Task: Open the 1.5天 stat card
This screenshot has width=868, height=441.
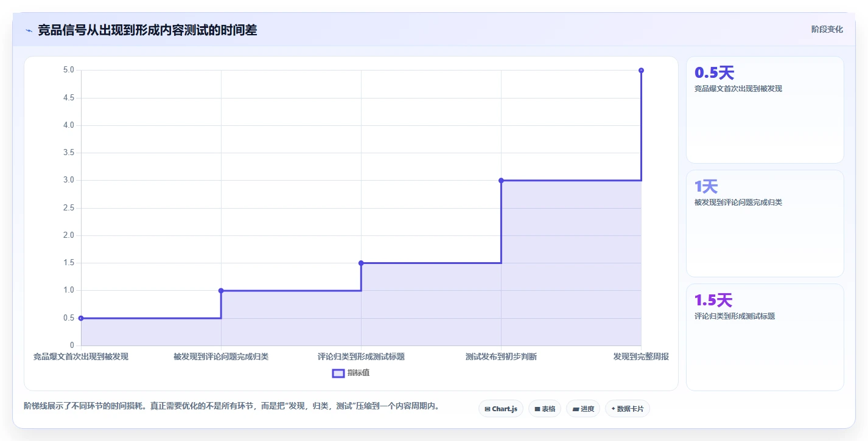Action: click(x=765, y=337)
